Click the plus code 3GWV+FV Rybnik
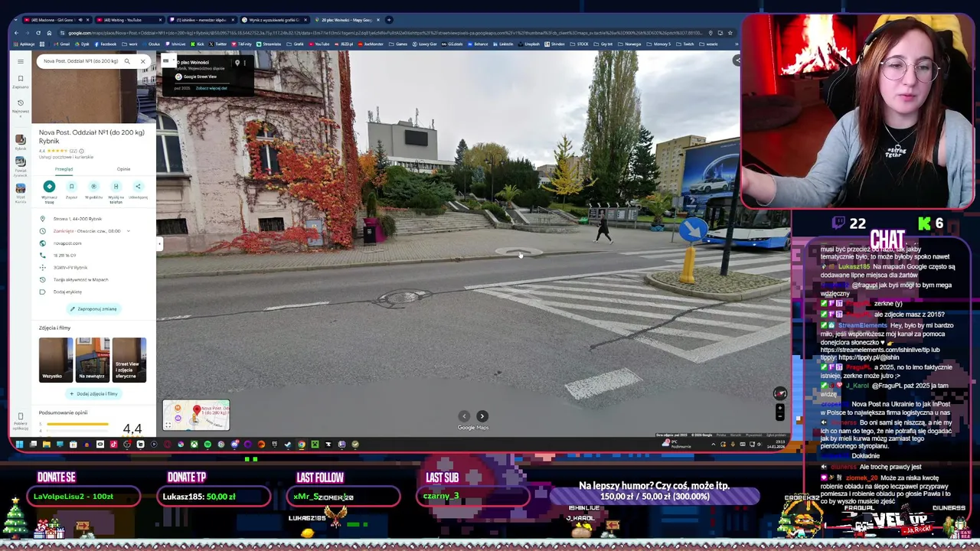Viewport: 980px width, 551px height. pos(70,268)
